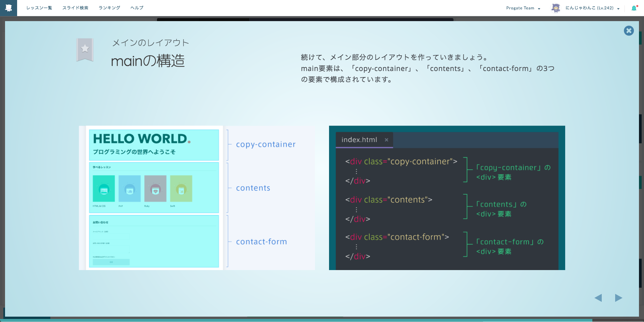The image size is (644, 322).
Task: Click the copy-container label on the diagram
Action: (265, 144)
